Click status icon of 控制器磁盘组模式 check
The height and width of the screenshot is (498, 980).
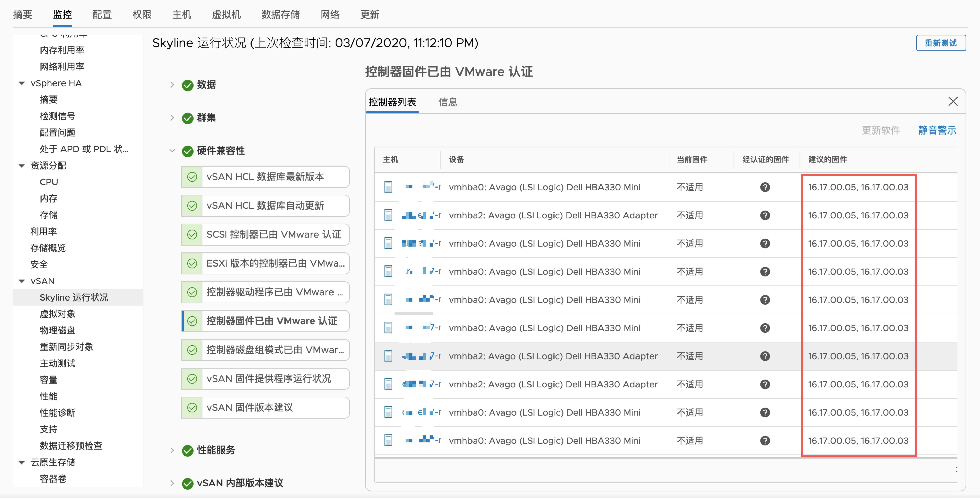click(x=192, y=350)
